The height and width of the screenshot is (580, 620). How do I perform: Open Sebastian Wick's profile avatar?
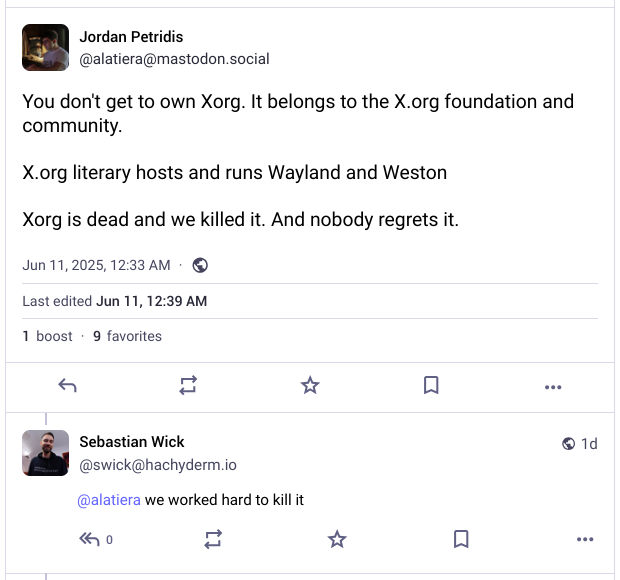tap(45, 453)
